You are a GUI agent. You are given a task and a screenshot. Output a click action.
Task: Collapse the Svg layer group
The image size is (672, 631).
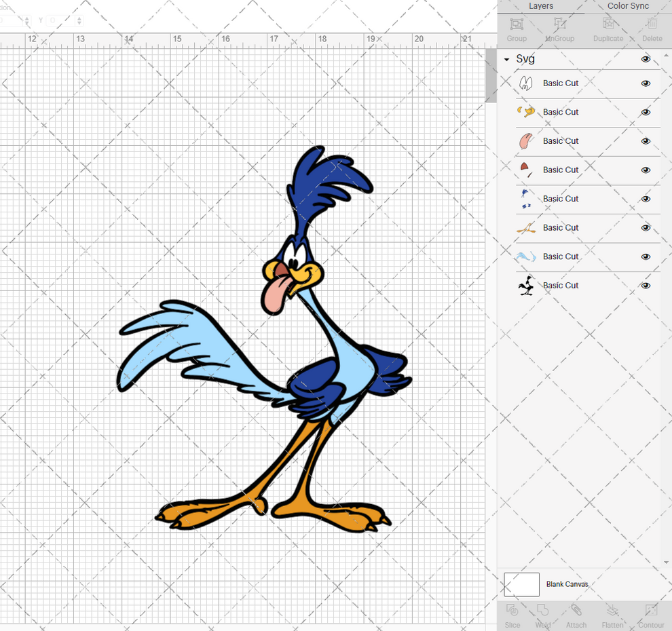pos(505,59)
